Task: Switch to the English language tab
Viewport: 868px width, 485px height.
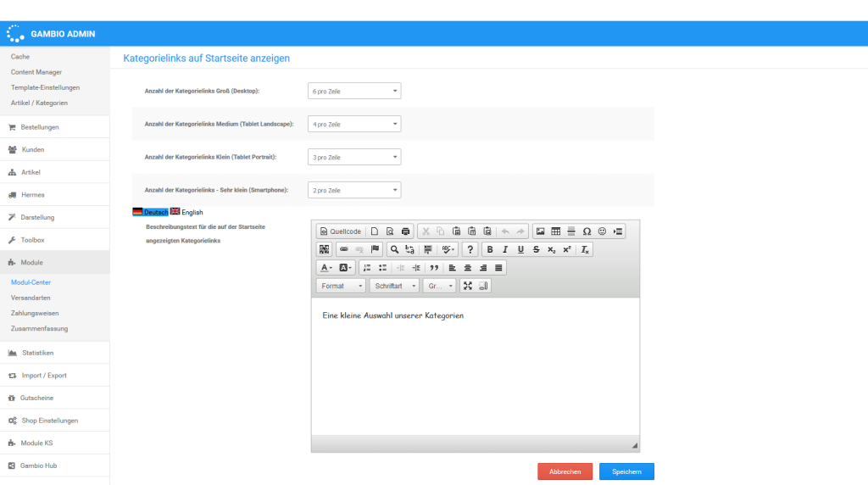Action: click(186, 212)
